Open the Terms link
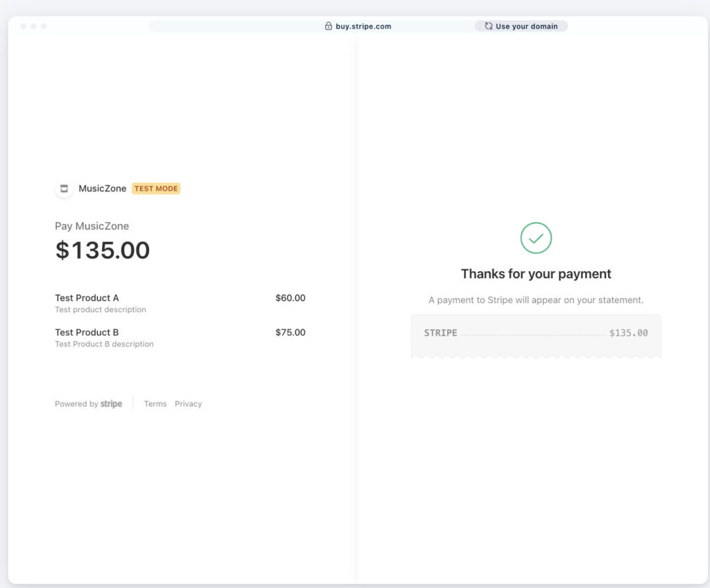 pos(155,404)
